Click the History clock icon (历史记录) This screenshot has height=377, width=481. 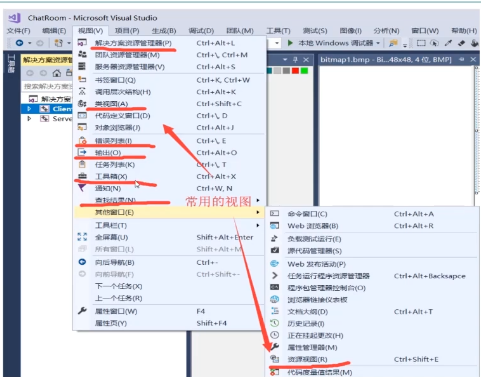pyautogui.click(x=274, y=323)
